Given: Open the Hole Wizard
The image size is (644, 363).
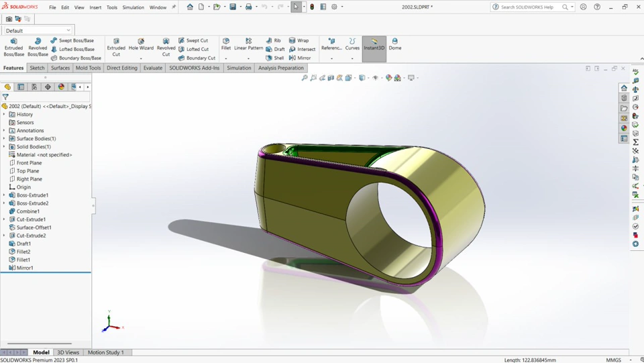Looking at the screenshot, I should point(141,44).
